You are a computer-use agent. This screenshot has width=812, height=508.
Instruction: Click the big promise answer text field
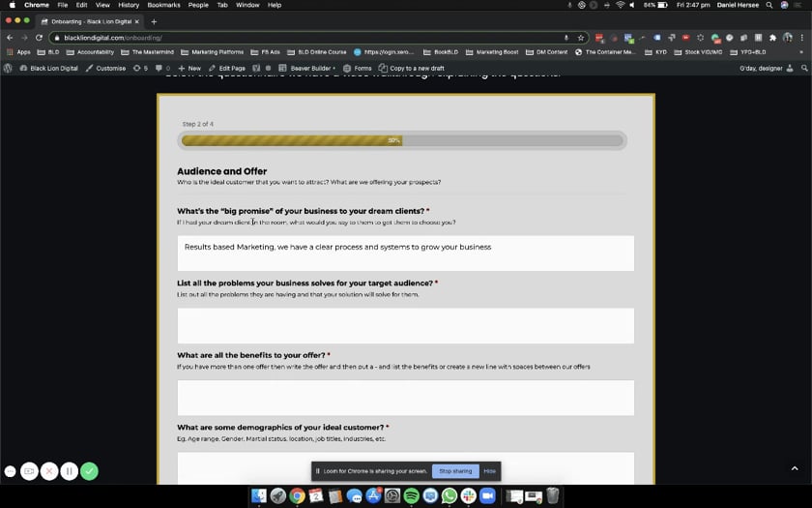click(405, 253)
